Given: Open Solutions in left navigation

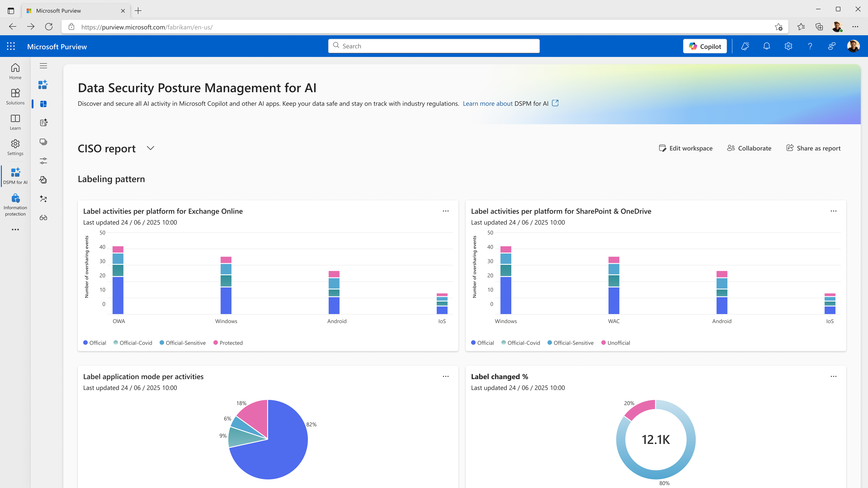Looking at the screenshot, I should tap(15, 97).
